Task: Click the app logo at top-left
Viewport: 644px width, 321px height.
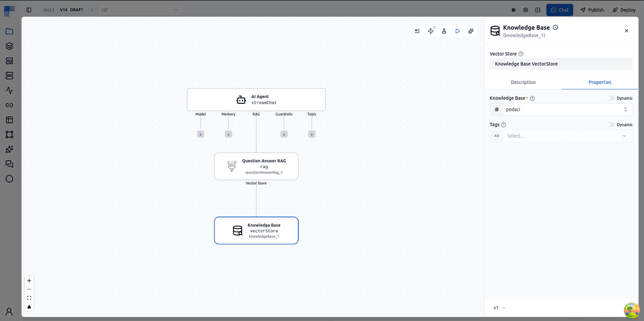Action: (9, 10)
